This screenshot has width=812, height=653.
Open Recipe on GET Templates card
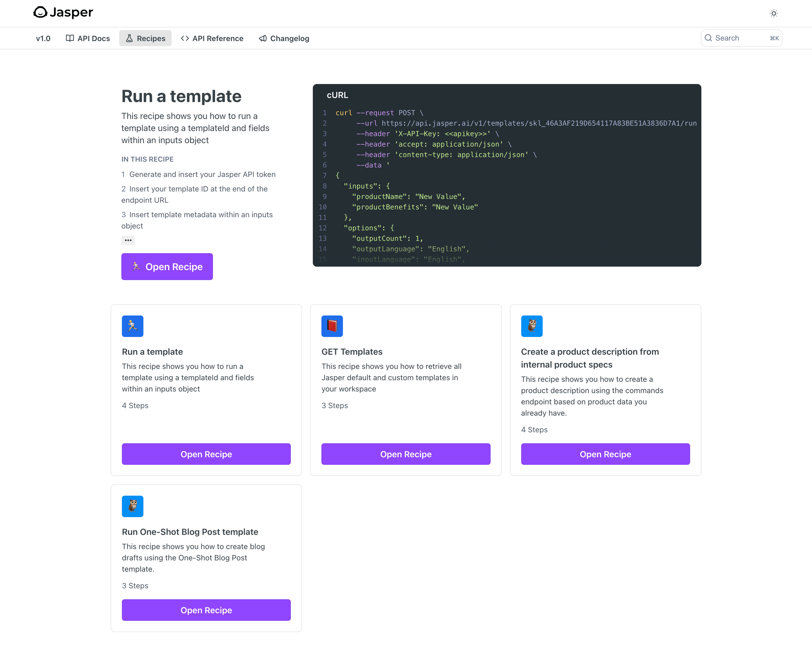point(406,454)
